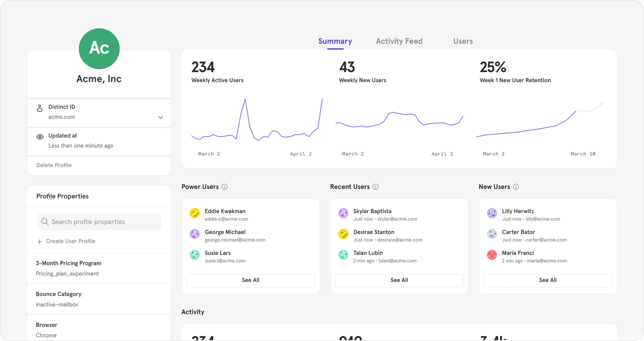Screen dimensions: 644x341
Task: Click the New Users info icon
Action: click(516, 187)
